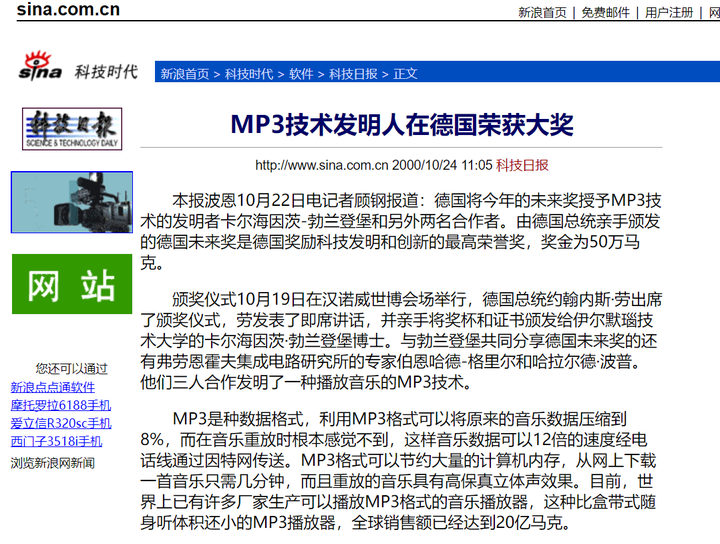Click the http://www.sina.com.cn 2000/10/24 dateline
This screenshot has height=544, width=720.
click(374, 165)
